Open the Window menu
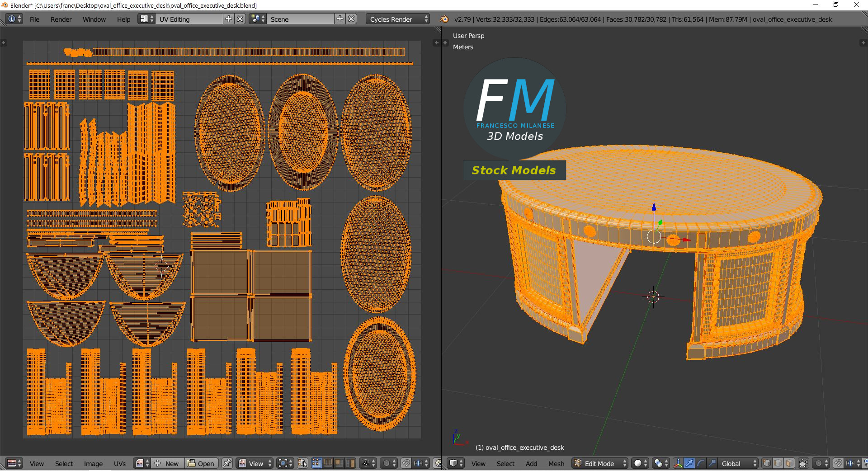This screenshot has width=868, height=471. point(94,19)
